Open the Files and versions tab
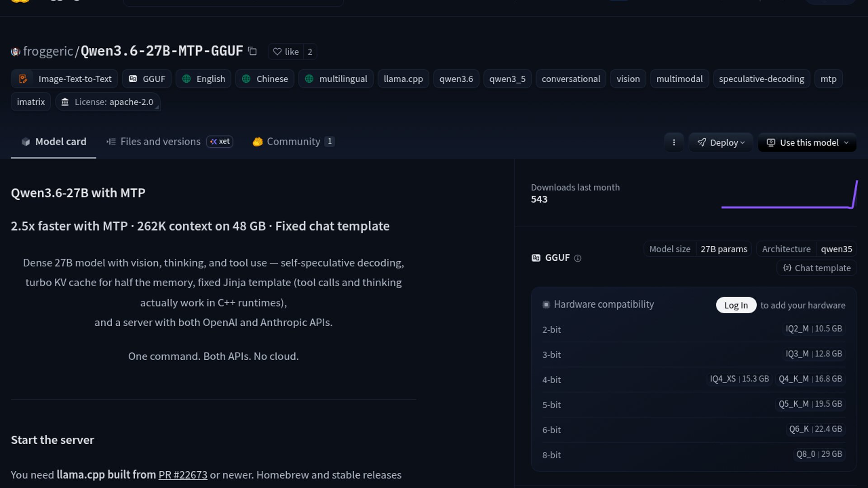Viewport: 868px width, 488px height. [170, 141]
